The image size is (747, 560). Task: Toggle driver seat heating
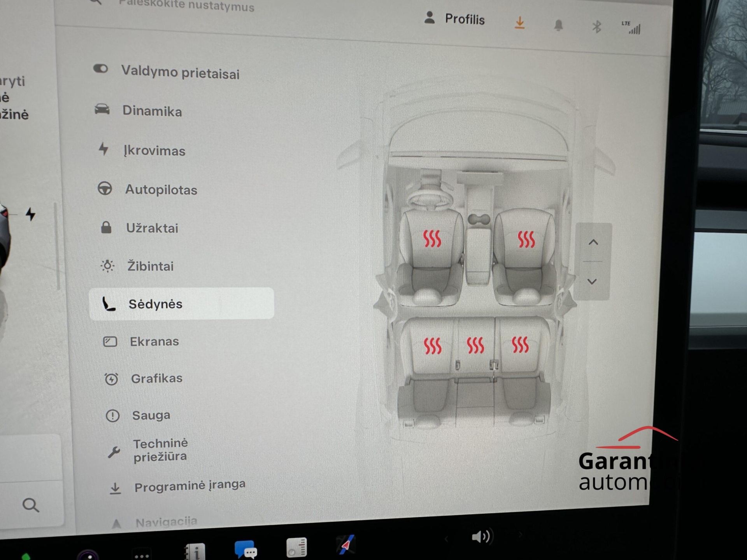[x=432, y=239]
